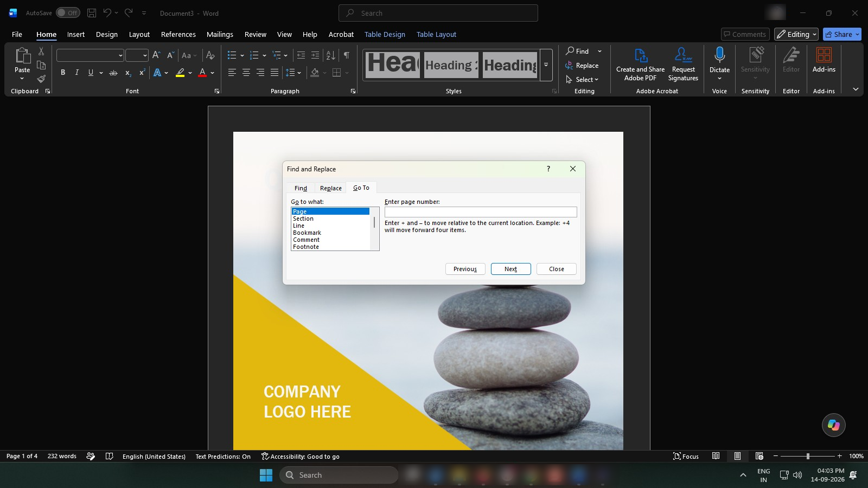Click the Copy icon in Clipboard
Image resolution: width=868 pixels, height=488 pixels.
pyautogui.click(x=41, y=65)
